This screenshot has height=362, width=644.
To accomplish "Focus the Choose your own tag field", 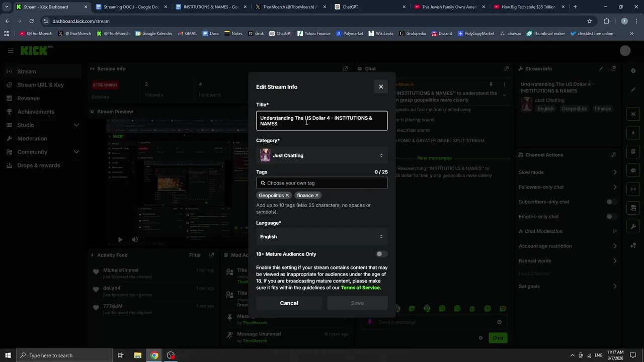I will (x=322, y=183).
